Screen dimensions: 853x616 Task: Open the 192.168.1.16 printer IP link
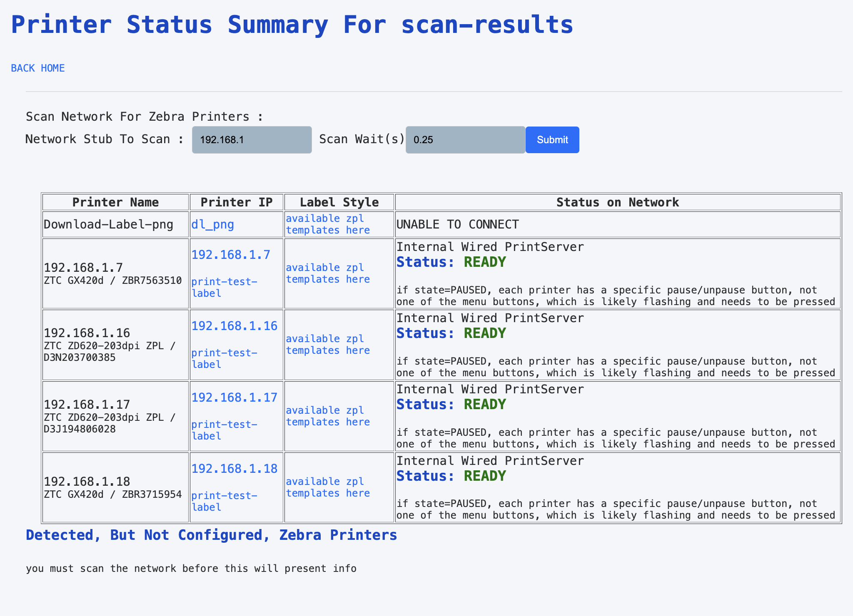pos(234,326)
